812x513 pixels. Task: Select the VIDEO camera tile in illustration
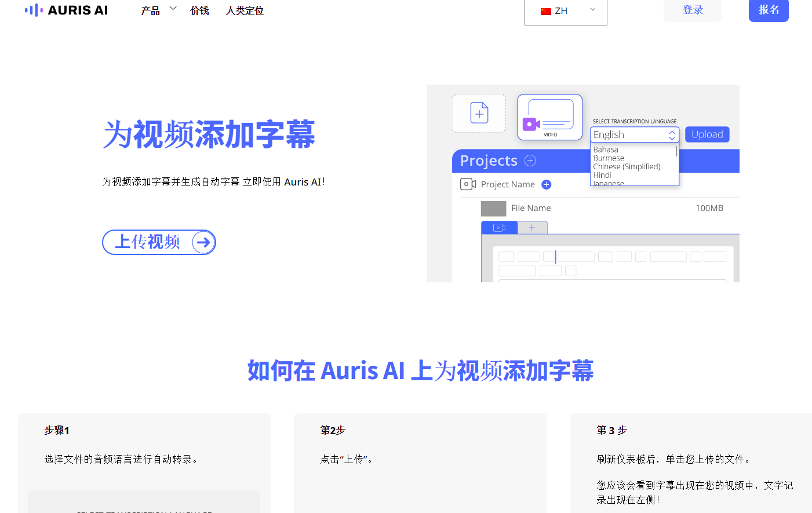click(x=549, y=117)
